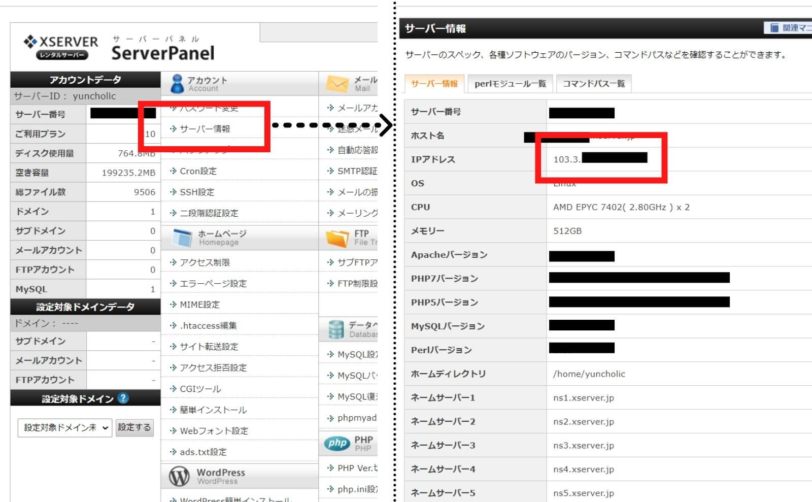Open the 設定対象ドメイン dropdown

(65, 427)
